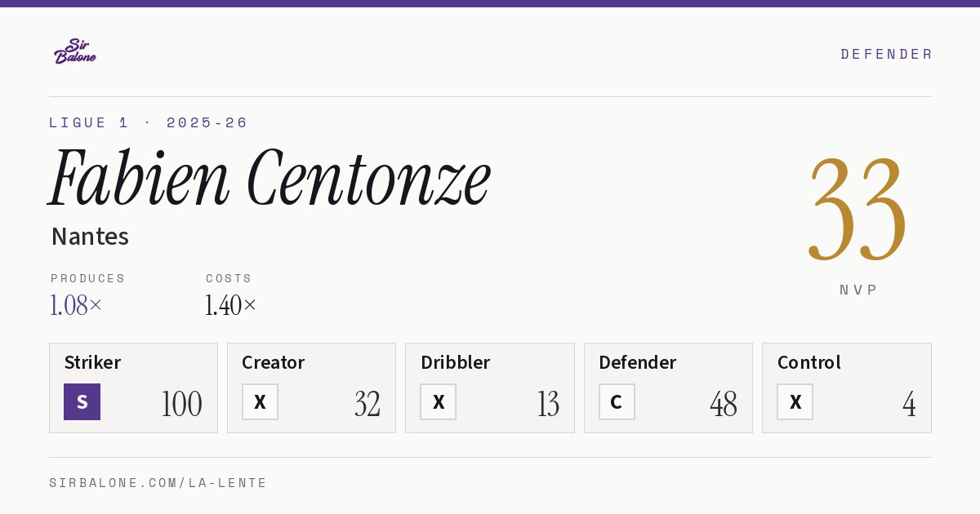Click the DEFENDER position label
Screen dimensions: 980x514
coord(886,54)
